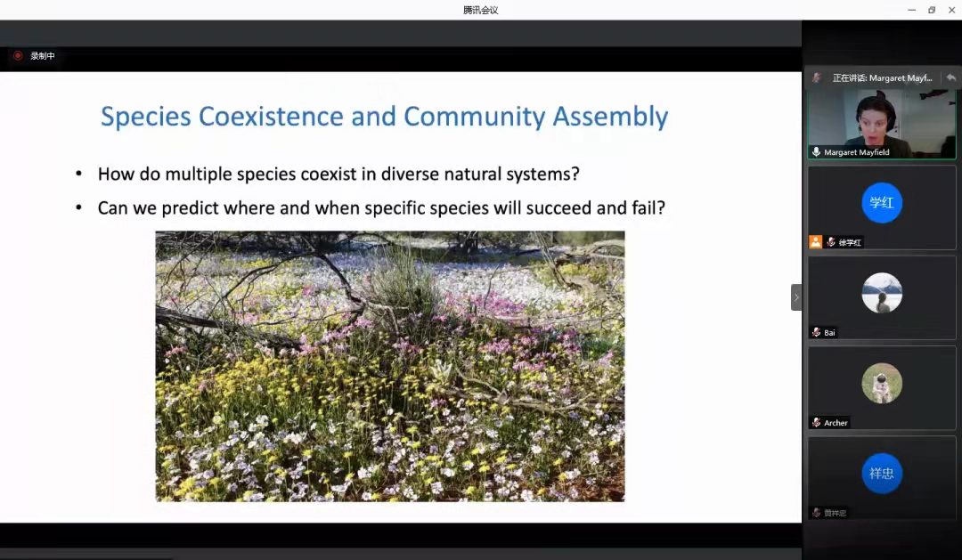Click the small speaker avatar in the speaking bar
This screenshot has height=560, width=962.
click(x=816, y=77)
